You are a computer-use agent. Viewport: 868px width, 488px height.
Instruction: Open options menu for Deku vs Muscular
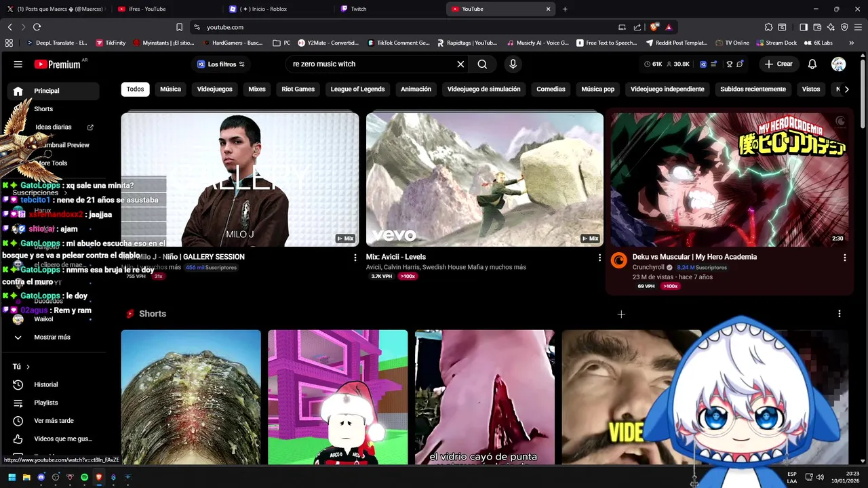tap(844, 258)
